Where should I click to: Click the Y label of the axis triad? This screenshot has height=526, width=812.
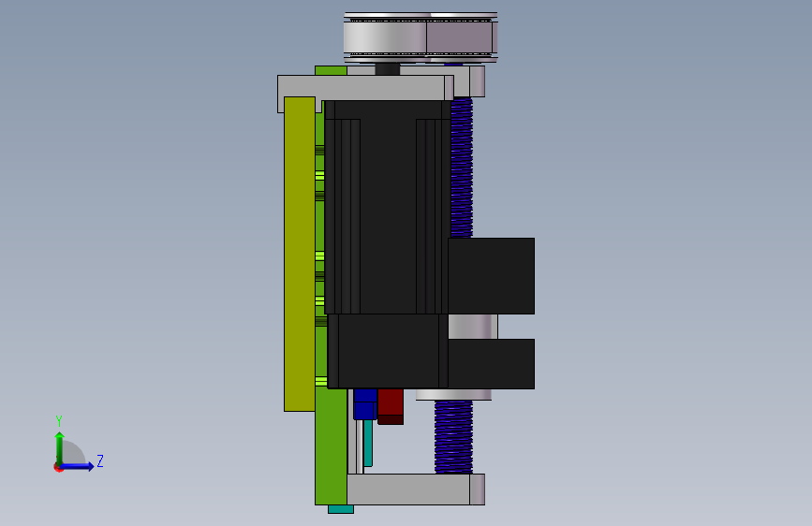pyautogui.click(x=59, y=421)
